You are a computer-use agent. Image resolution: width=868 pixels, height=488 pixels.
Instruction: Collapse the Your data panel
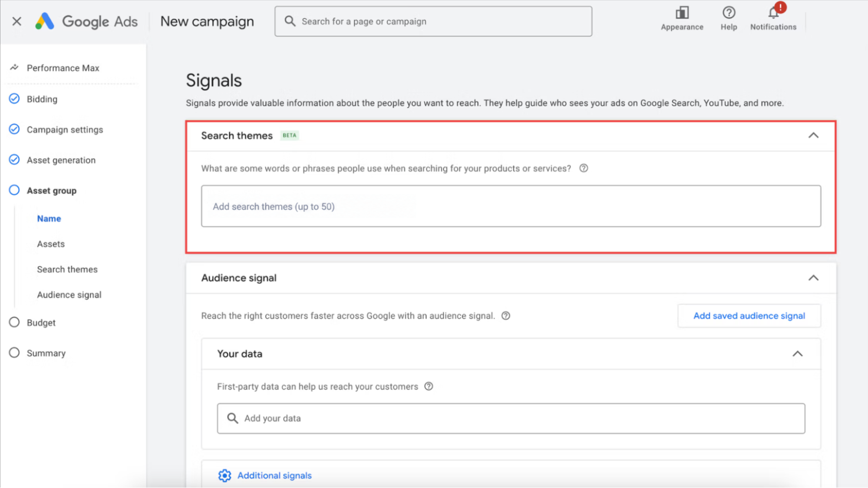click(797, 354)
